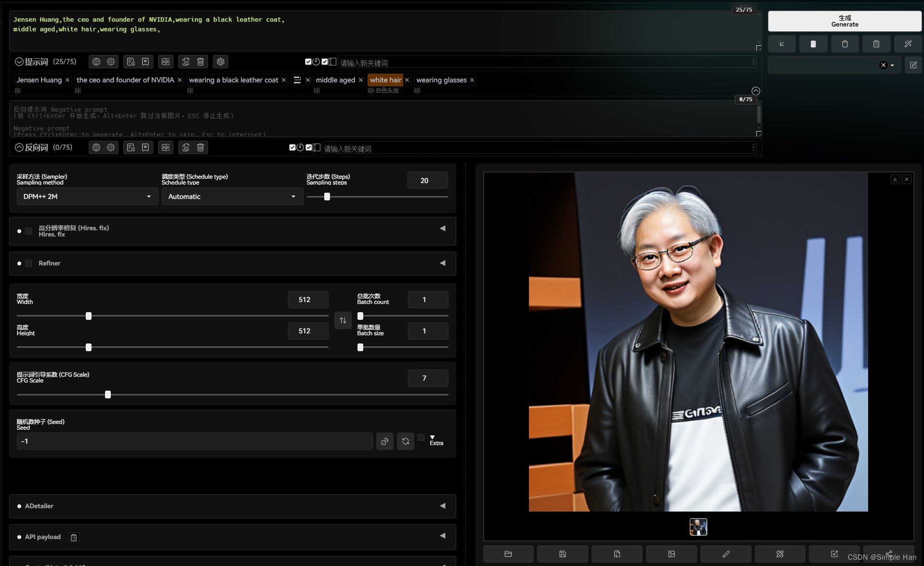The width and height of the screenshot is (924, 566).
Task: Clear the selected styles X button
Action: click(x=883, y=66)
